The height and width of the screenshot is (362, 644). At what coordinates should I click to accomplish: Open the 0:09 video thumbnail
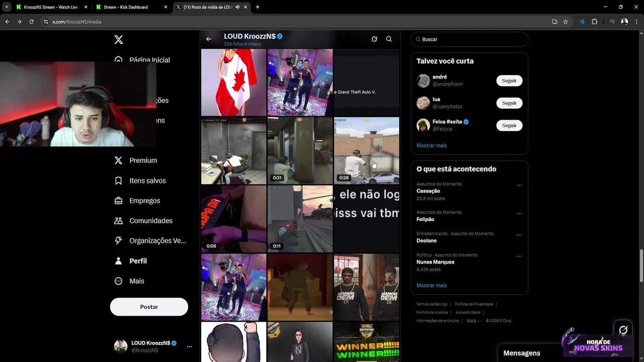(233, 219)
